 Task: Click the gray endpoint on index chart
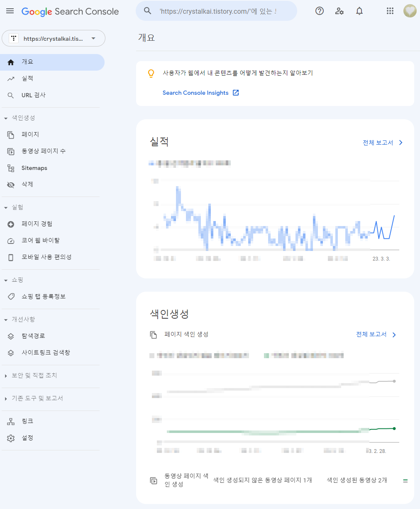point(394,381)
